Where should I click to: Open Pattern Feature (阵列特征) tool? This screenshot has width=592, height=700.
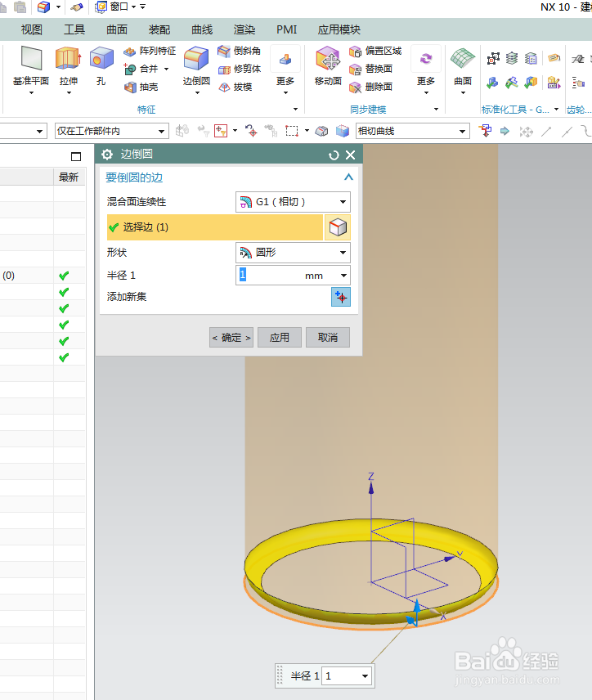click(150, 52)
